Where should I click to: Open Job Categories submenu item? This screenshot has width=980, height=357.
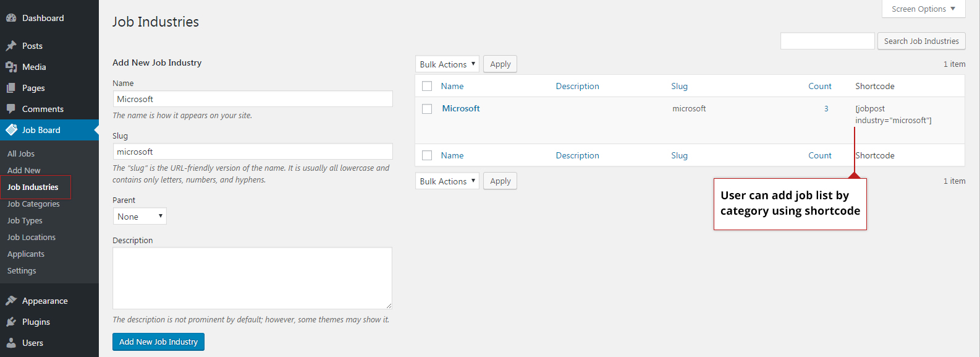pyautogui.click(x=33, y=204)
